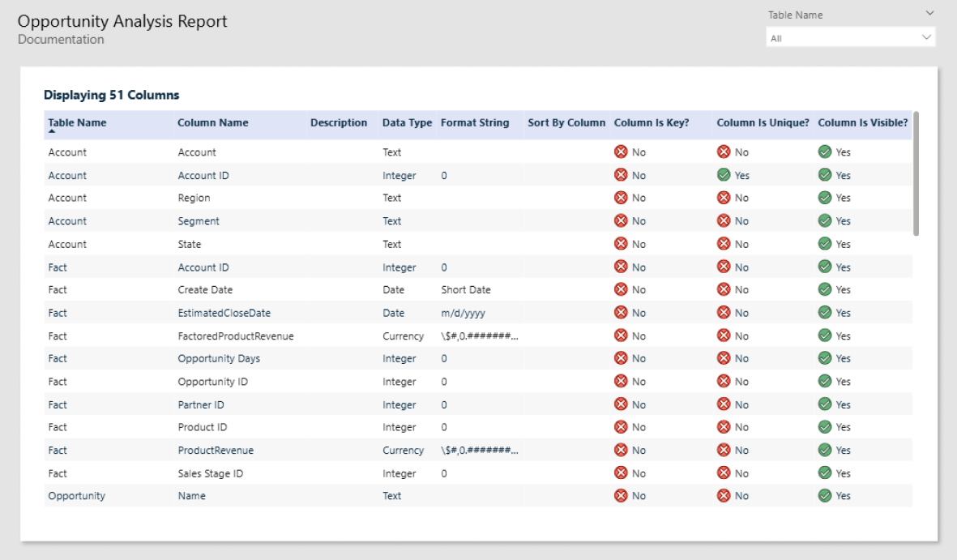
Task: Click the Data Type column header
Action: point(407,122)
